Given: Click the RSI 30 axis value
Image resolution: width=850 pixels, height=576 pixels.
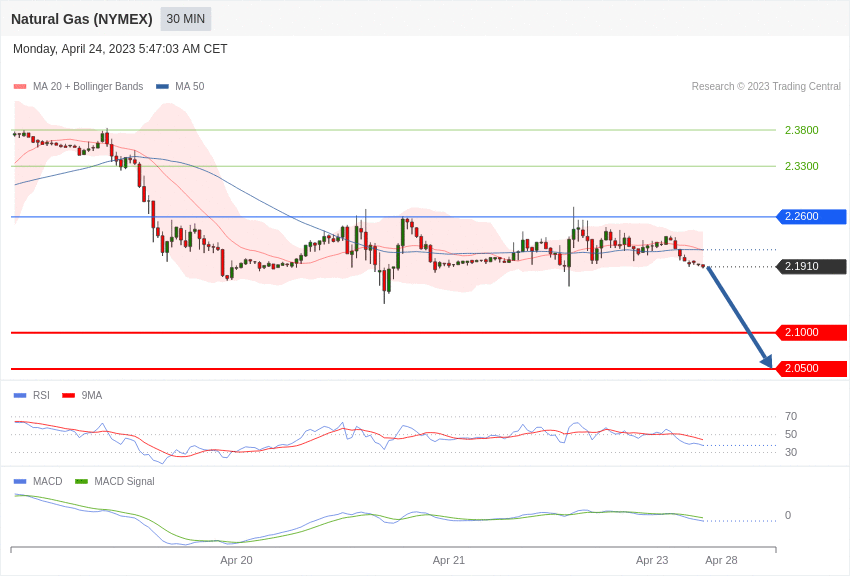Looking at the screenshot, I should pyautogui.click(x=791, y=452).
